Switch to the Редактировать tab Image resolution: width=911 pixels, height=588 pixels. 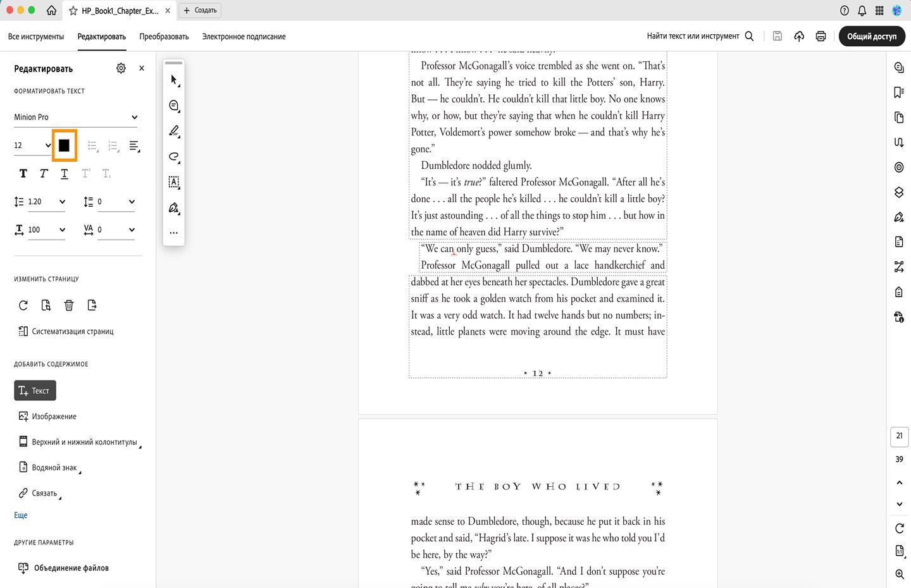pos(102,37)
